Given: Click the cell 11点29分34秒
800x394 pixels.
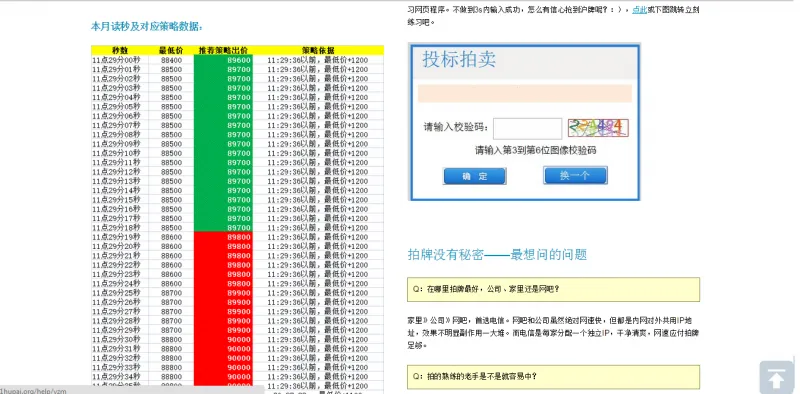Looking at the screenshot, I should (120, 377).
